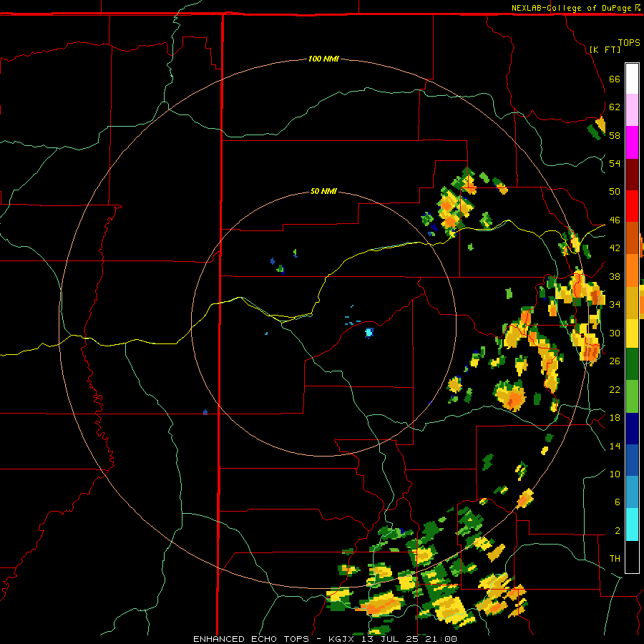This screenshot has height=644, width=644.
Task: Click the TH threshold legend label
Action: point(615,558)
